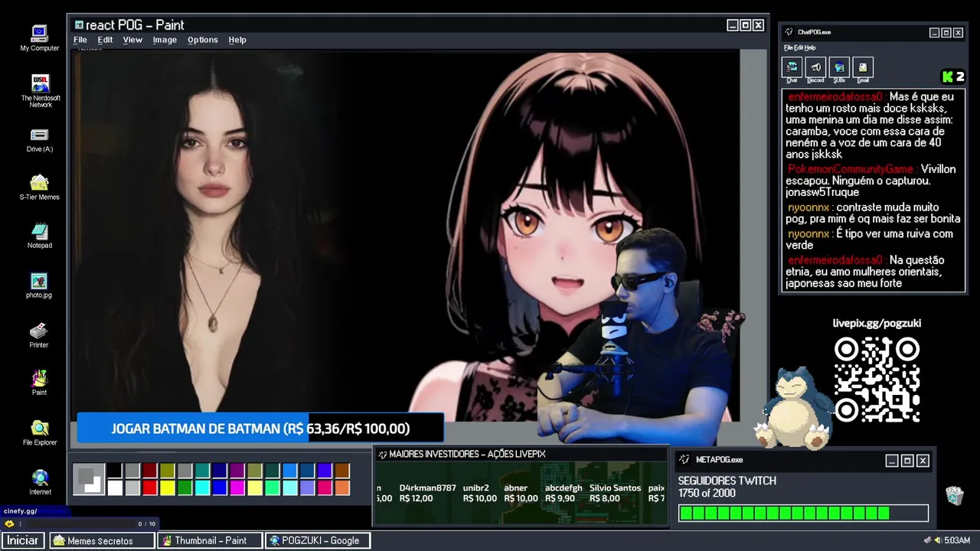Open the File Explorer desktop icon
The width and height of the screenshot is (980, 551).
pyautogui.click(x=40, y=428)
